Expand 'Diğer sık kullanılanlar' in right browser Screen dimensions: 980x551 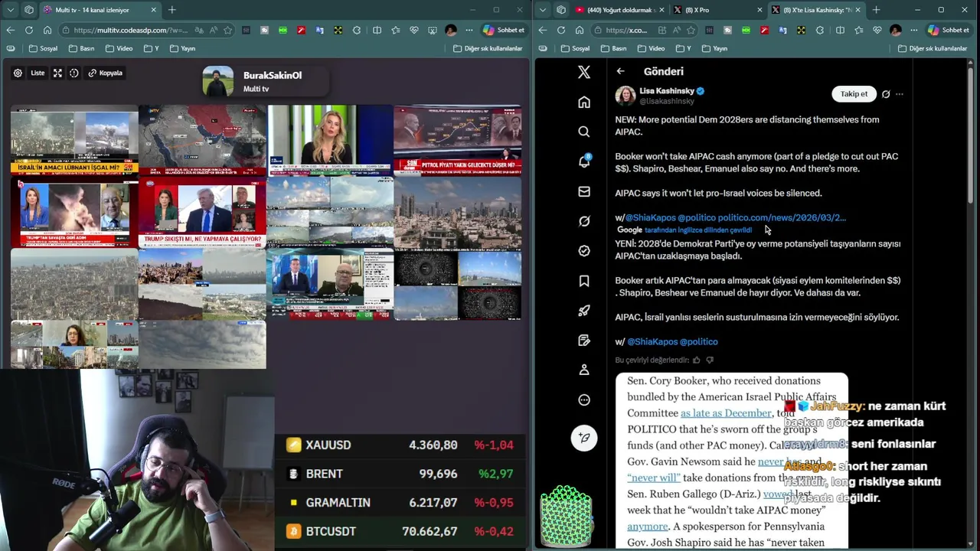tap(932, 48)
